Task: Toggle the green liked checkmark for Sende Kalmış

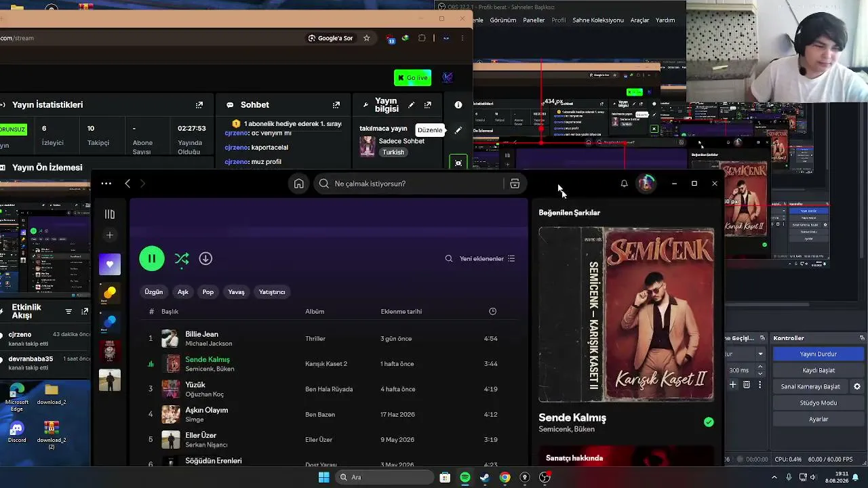Action: tap(709, 422)
